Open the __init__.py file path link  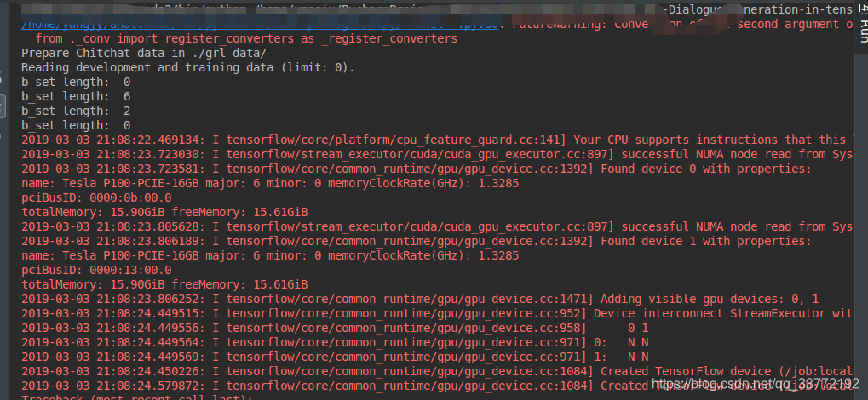(x=259, y=25)
